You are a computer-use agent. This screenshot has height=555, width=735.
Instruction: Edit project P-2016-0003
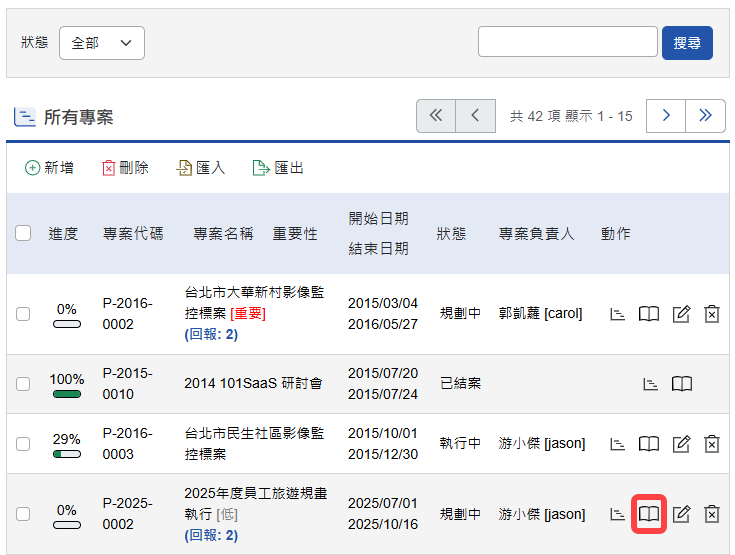(681, 443)
